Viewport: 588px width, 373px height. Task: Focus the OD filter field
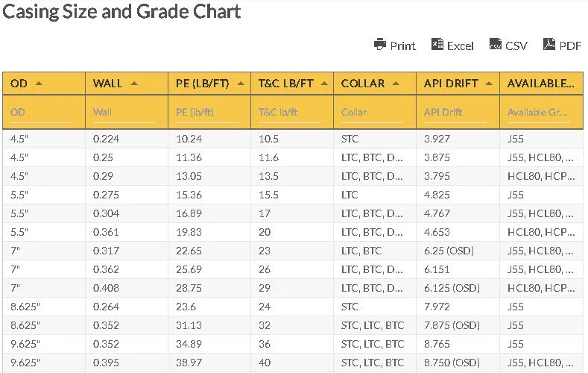[x=41, y=113]
